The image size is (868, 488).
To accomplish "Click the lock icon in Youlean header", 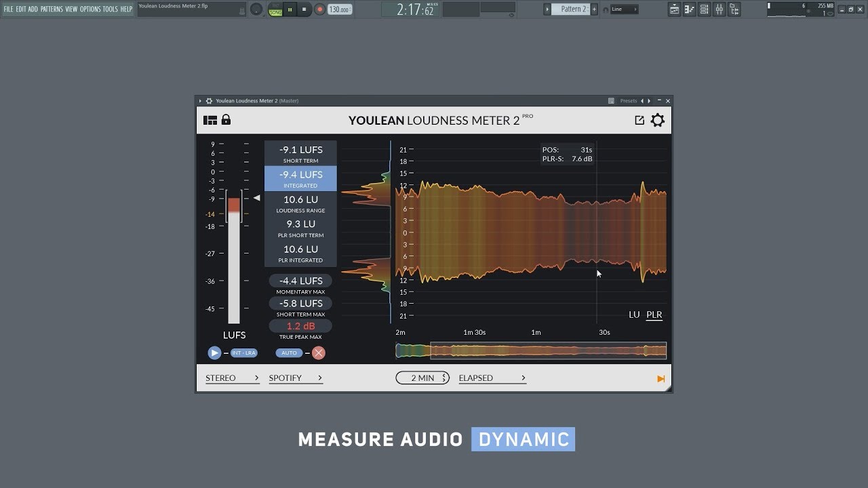I will (226, 119).
